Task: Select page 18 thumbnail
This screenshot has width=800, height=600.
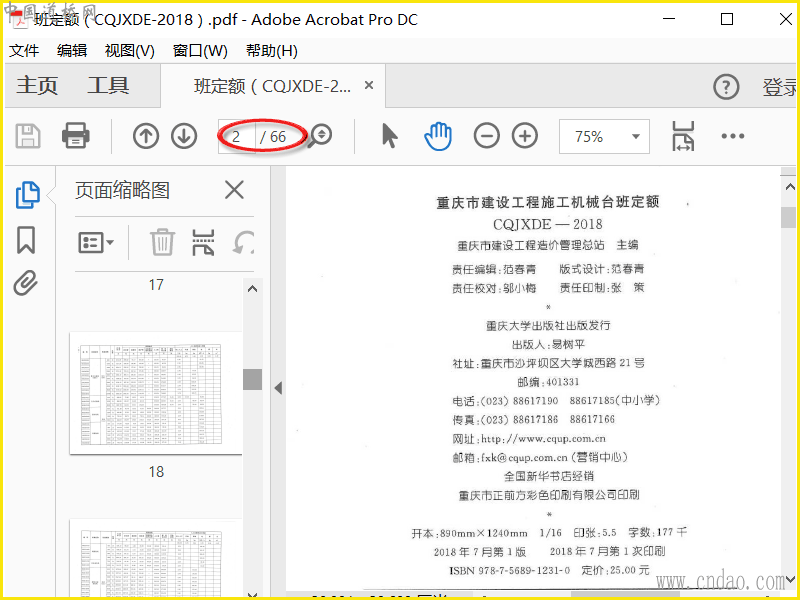Action: (156, 393)
